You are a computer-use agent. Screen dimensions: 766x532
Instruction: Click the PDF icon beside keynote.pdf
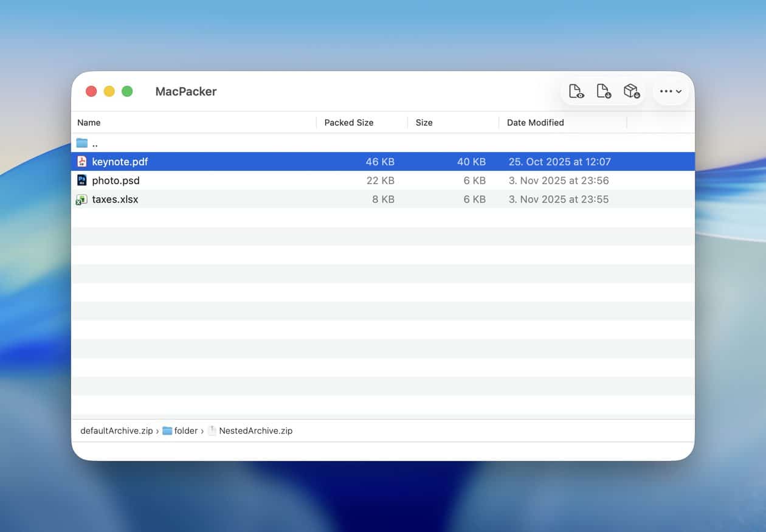pos(82,161)
